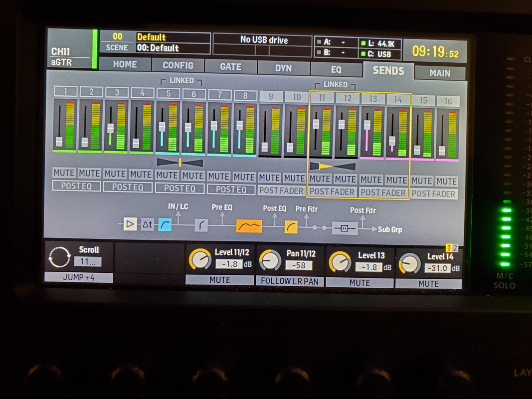Switch to the DYN tab
This screenshot has height=399, width=532.
(x=283, y=68)
